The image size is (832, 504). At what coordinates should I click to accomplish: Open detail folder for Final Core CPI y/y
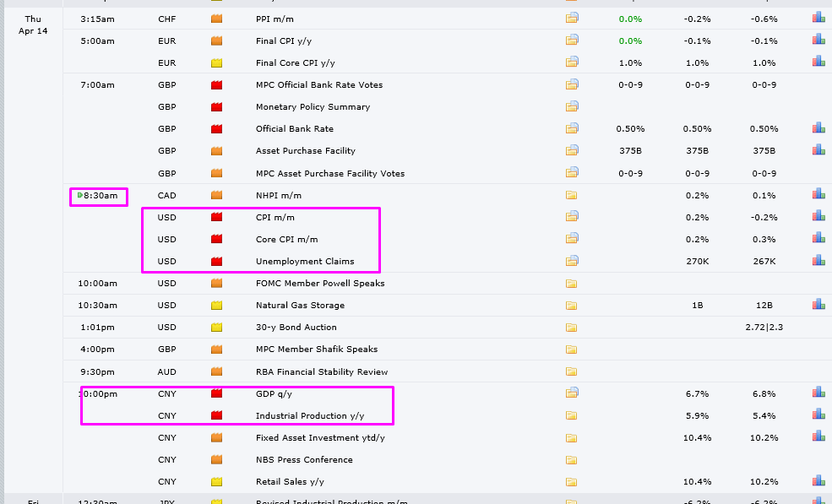pyautogui.click(x=572, y=62)
